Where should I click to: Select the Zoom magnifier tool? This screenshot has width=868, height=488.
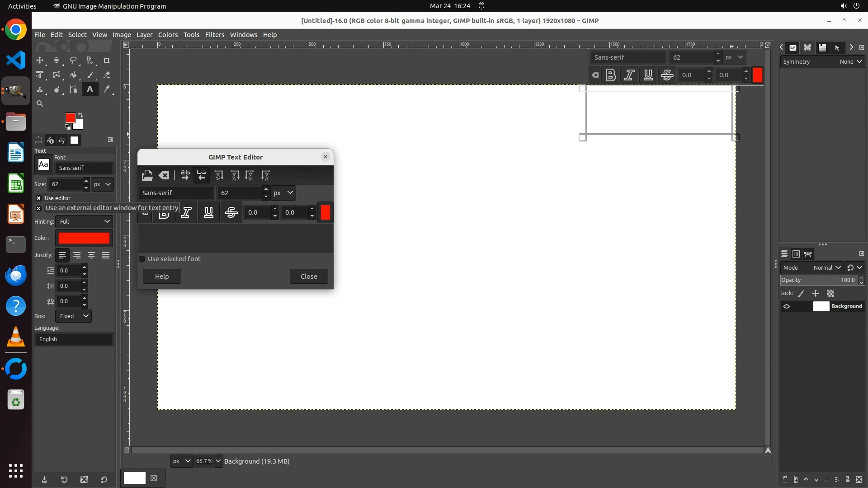click(x=40, y=104)
